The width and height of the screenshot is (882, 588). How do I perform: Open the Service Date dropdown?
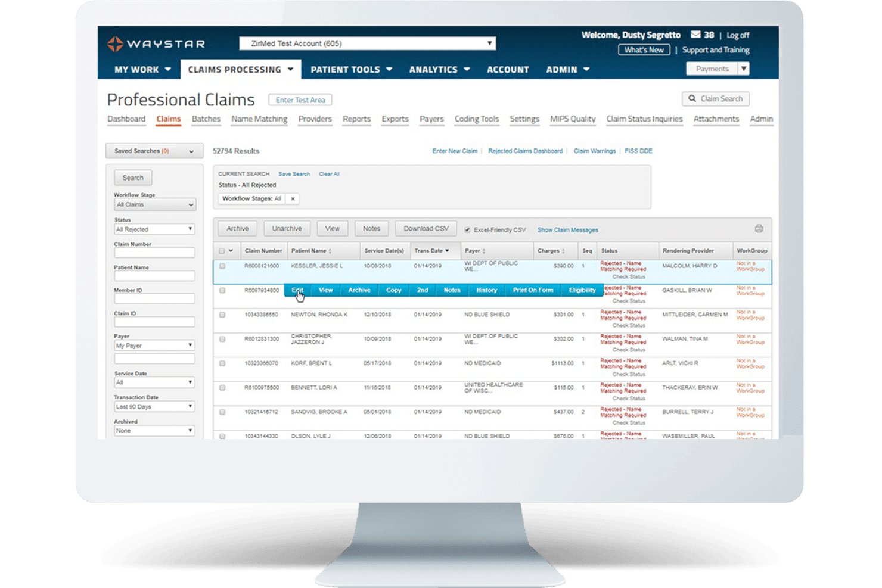[x=154, y=382]
